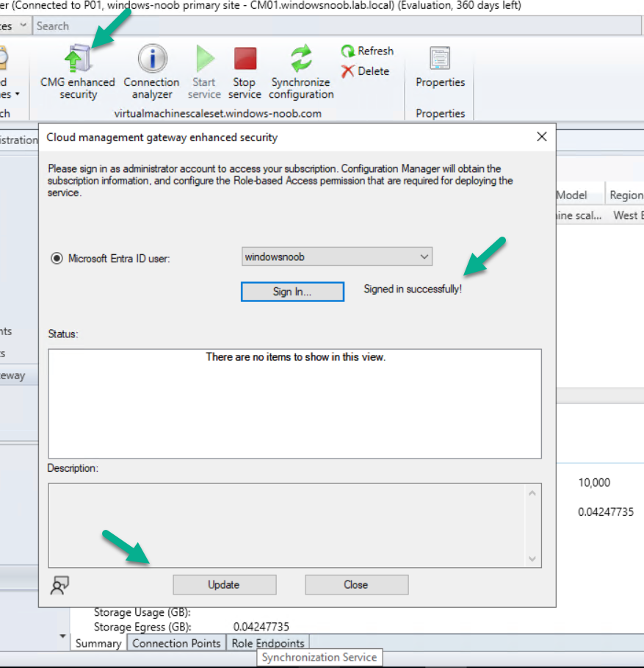Screen dimensions: 644x668
Task: Click the Signed in successfully! text
Action: pyautogui.click(x=413, y=289)
